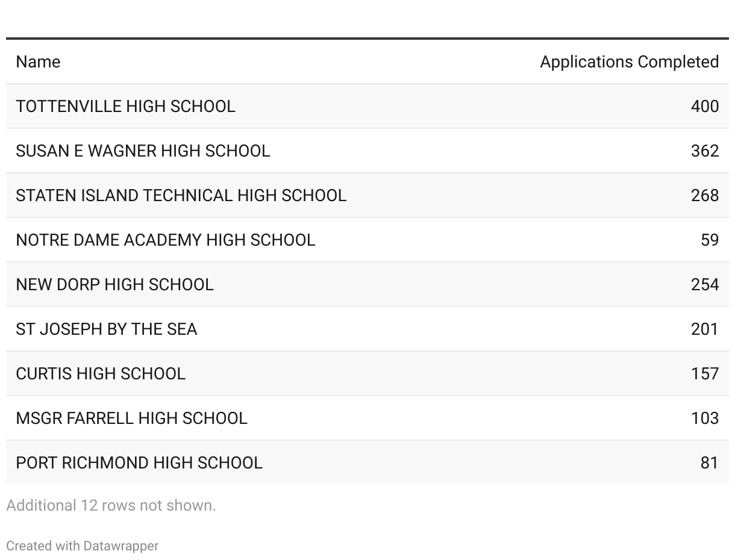Click the Additional 12 rows not shown text

[x=111, y=505]
